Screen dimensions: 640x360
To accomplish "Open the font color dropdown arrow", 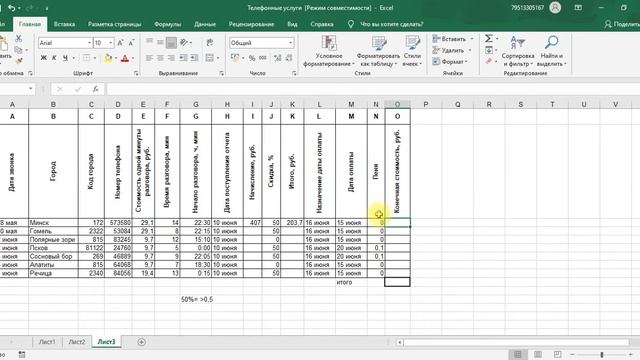I will (133, 58).
